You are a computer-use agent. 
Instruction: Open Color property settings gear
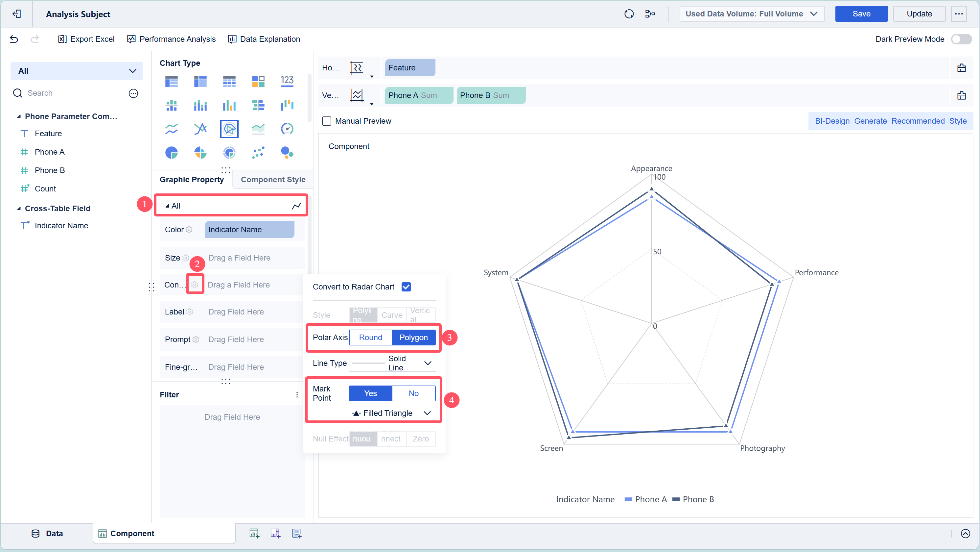(189, 230)
